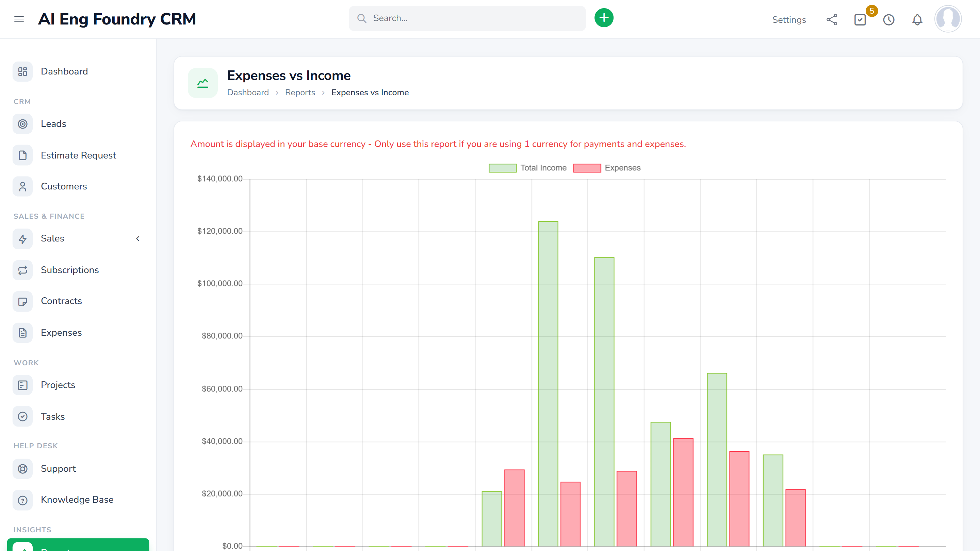Click the Support lifebuoy icon
This screenshot has width=980, height=551.
point(22,469)
